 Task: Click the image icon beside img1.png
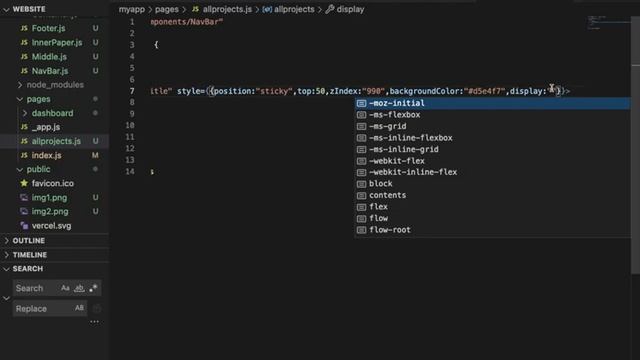[24, 198]
